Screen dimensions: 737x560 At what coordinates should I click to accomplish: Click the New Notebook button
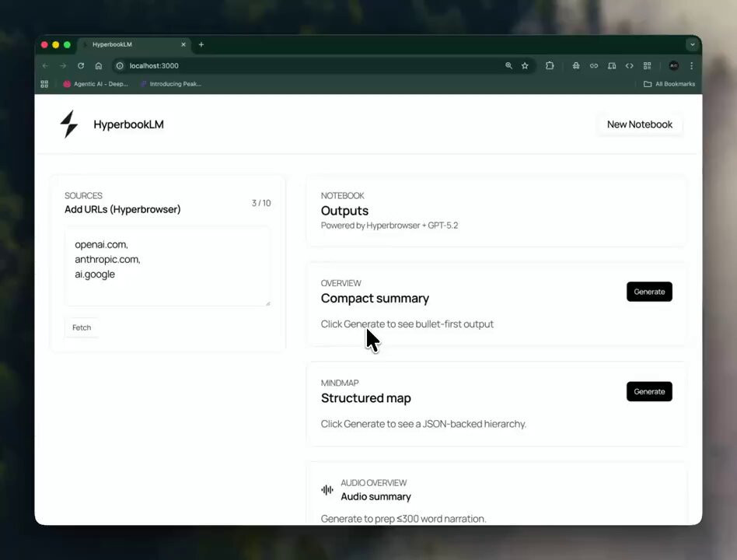coord(639,124)
